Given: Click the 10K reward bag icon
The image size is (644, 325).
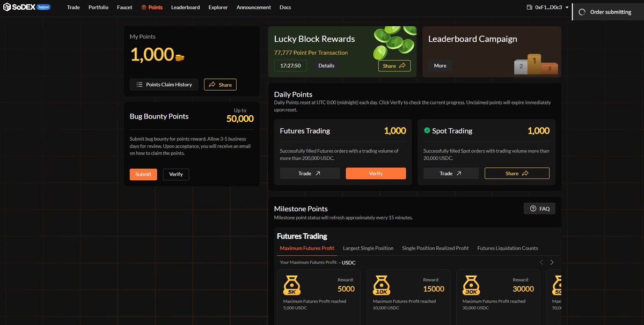Looking at the screenshot, I should point(381,285).
